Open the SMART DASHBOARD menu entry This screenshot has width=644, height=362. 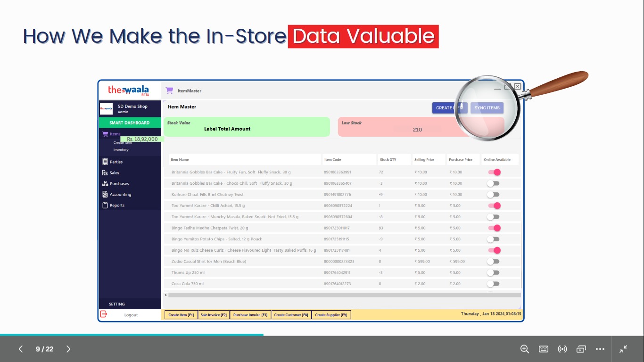pyautogui.click(x=130, y=123)
